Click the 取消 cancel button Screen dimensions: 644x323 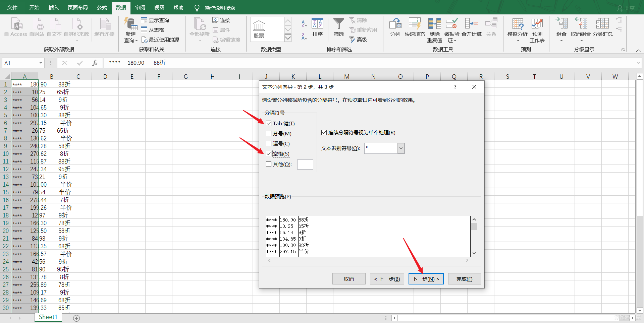pos(349,279)
